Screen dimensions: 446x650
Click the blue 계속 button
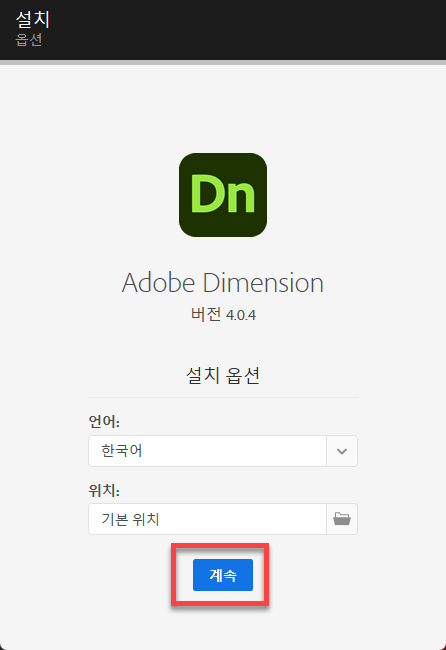(223, 575)
